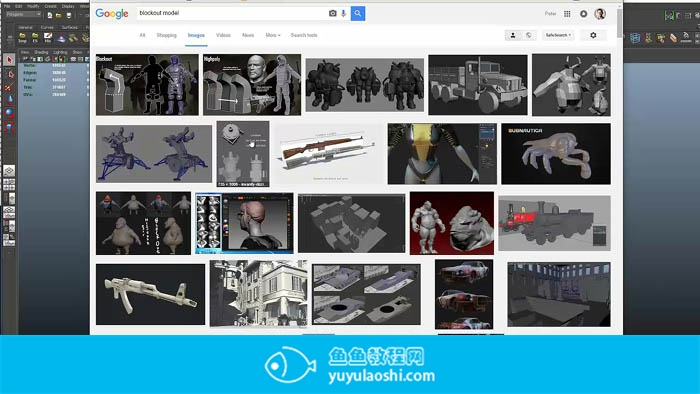The height and width of the screenshot is (394, 700).
Task: Expand the SafeSearch dropdown
Action: pyautogui.click(x=558, y=35)
